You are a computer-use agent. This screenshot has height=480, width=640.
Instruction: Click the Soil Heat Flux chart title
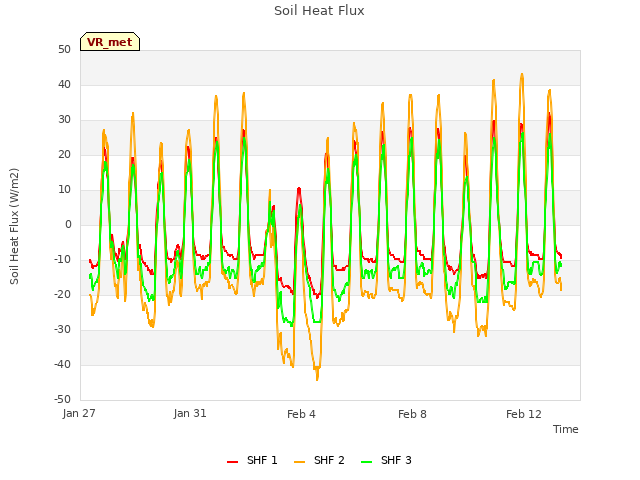point(319,11)
